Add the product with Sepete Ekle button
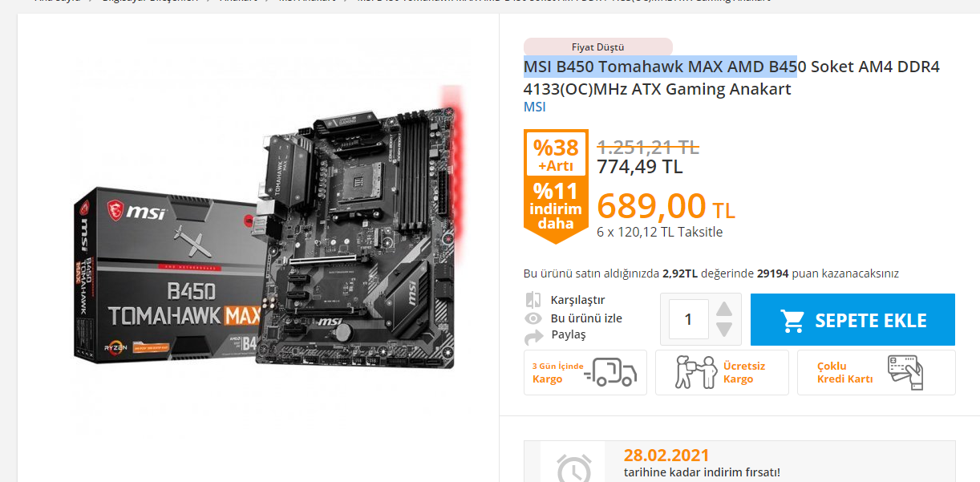 [852, 320]
